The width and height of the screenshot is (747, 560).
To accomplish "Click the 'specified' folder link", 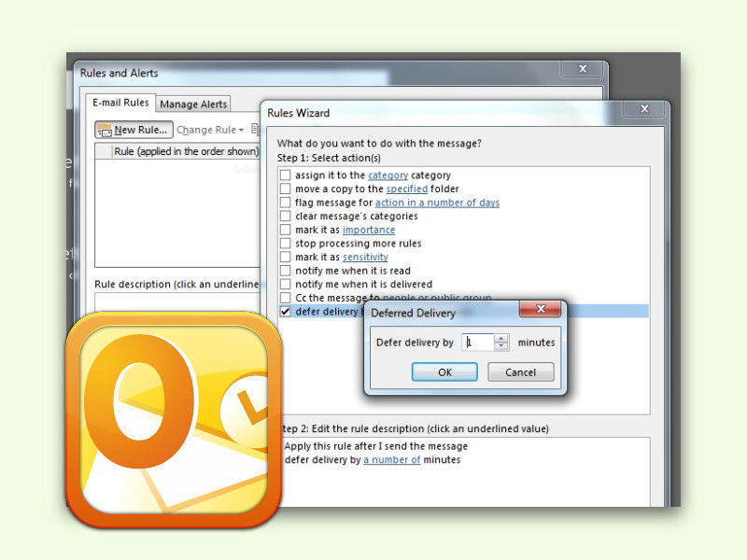I will pyautogui.click(x=407, y=189).
